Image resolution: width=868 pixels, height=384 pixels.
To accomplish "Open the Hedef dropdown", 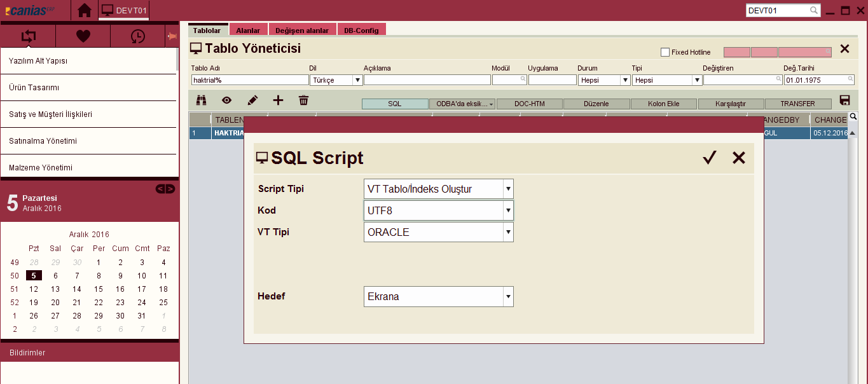I will tap(507, 296).
